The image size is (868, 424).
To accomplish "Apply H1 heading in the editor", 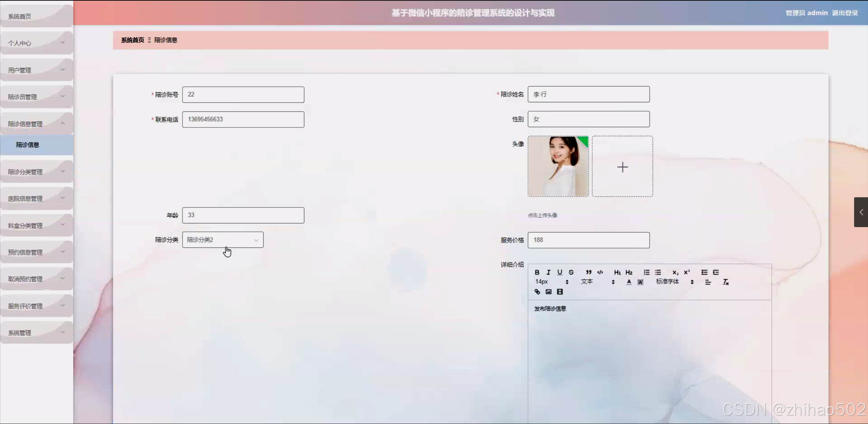I will coord(617,272).
